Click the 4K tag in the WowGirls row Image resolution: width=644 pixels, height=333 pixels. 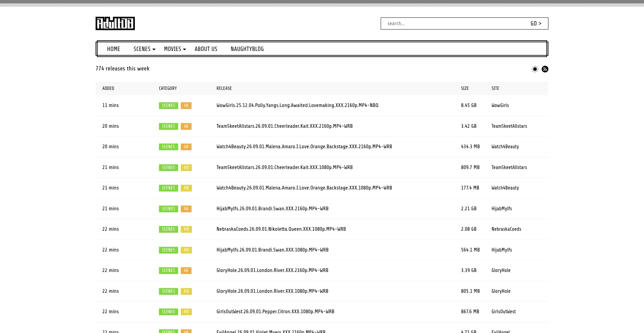tap(186, 106)
